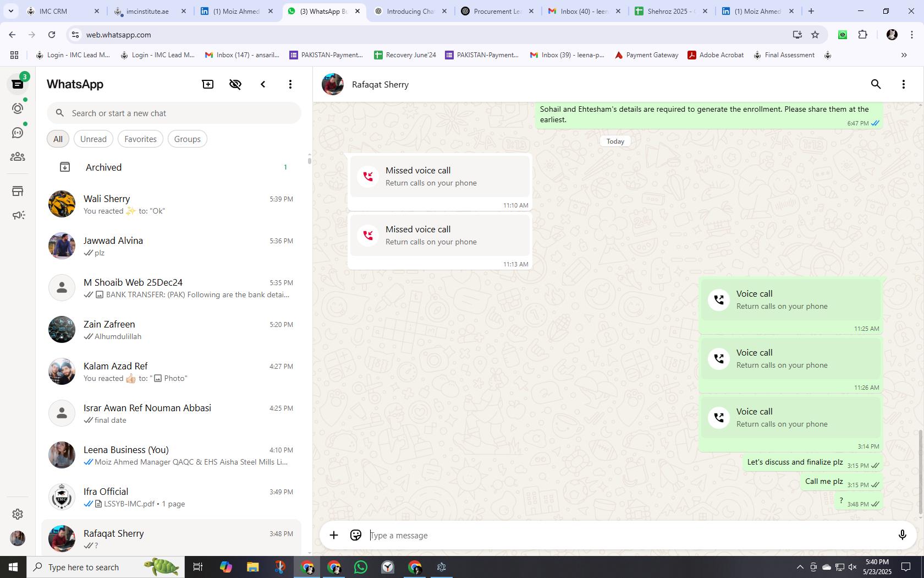Record a voice message with microphone icon

(x=903, y=535)
